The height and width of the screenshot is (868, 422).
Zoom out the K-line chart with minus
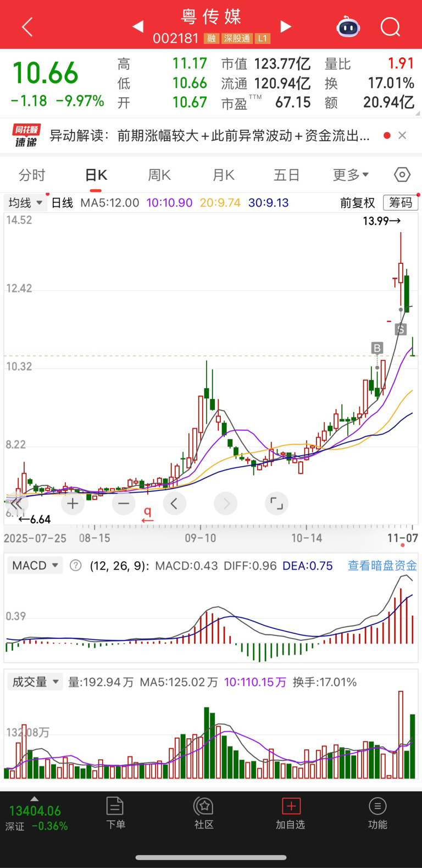tap(124, 503)
